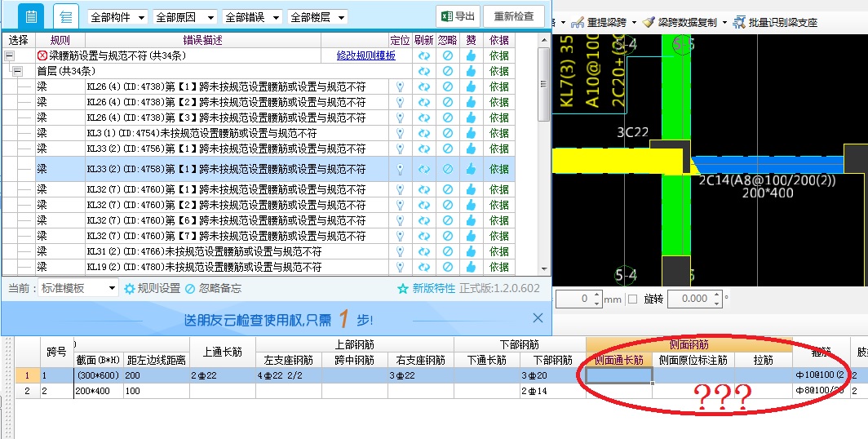The image size is (868, 439).
Task: Select KL32(7) 第【6】跨 error text
Action: click(x=227, y=220)
